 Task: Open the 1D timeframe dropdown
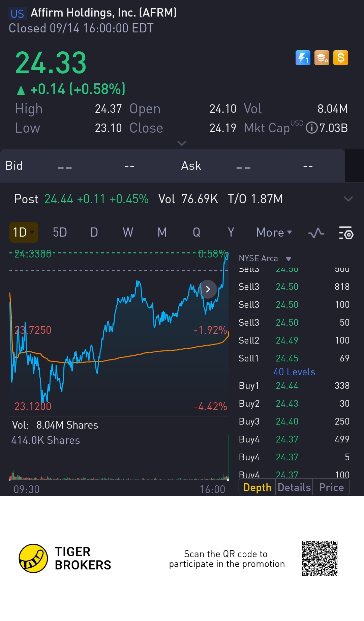point(24,232)
